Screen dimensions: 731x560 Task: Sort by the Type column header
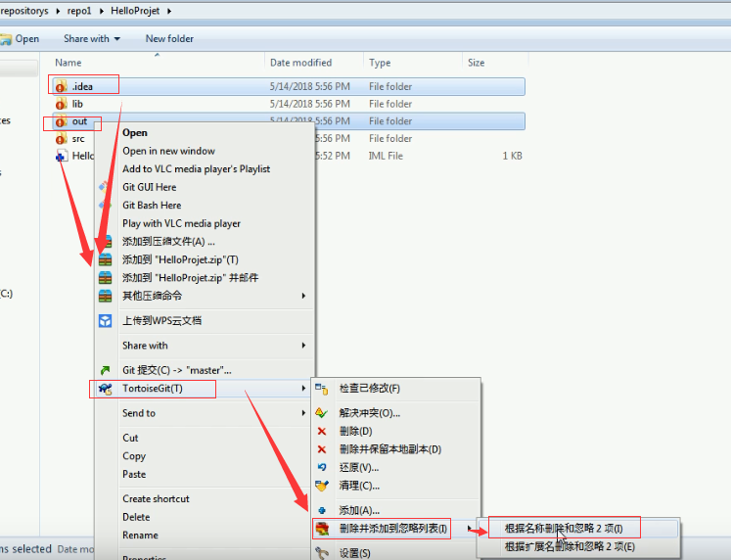click(380, 63)
